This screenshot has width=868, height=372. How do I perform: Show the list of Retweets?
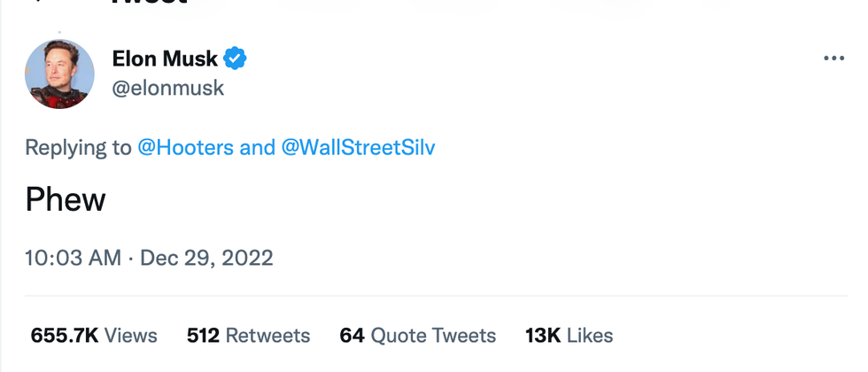tap(267, 336)
